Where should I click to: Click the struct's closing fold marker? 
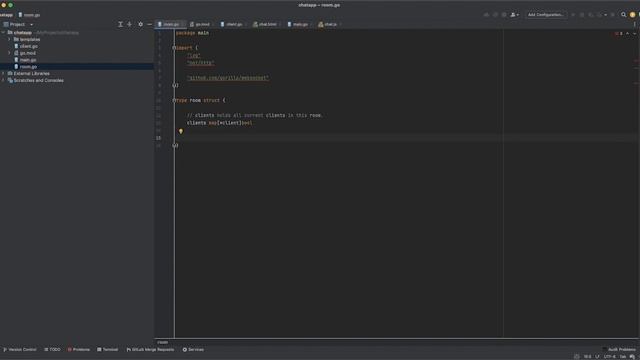175,145
